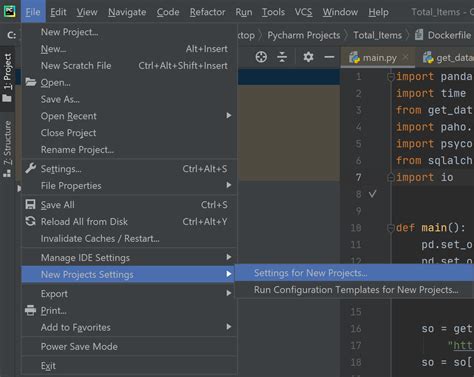Choose Invalidate Caches / Restart...
This screenshot has height=377, width=474.
click(129, 238)
